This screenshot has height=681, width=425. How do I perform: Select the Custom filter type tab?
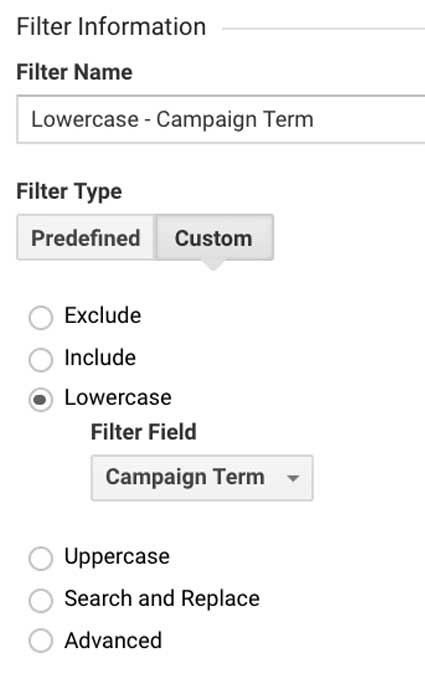tap(214, 238)
